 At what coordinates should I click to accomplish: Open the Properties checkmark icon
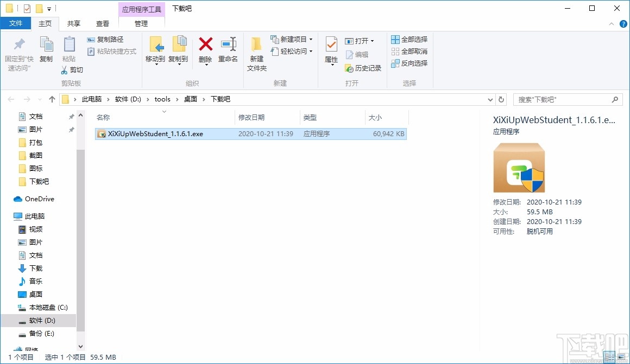[x=331, y=44]
